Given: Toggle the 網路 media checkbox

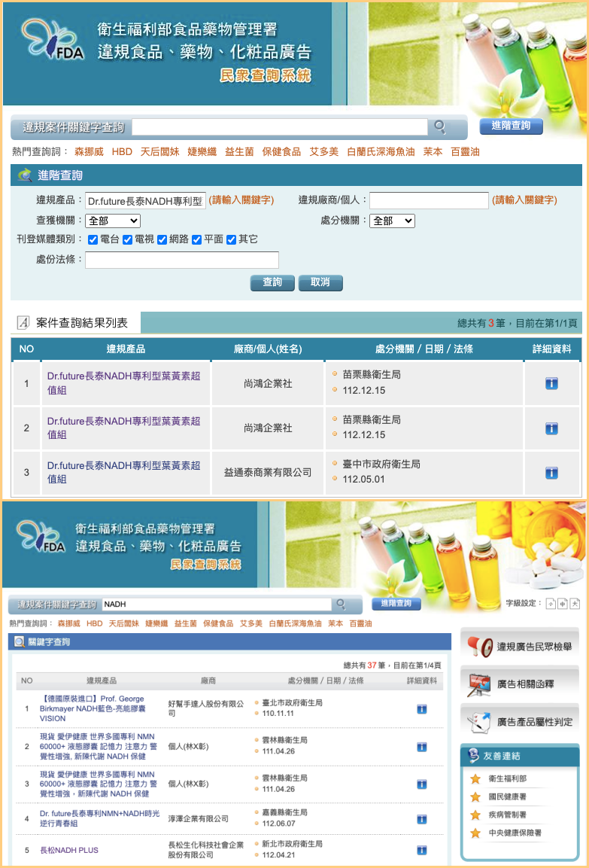Looking at the screenshot, I should coord(162,240).
